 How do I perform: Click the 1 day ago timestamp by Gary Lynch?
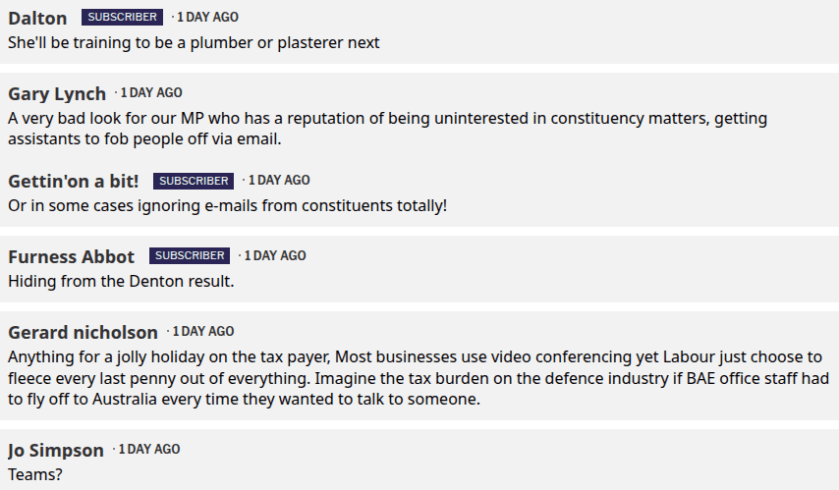(151, 93)
